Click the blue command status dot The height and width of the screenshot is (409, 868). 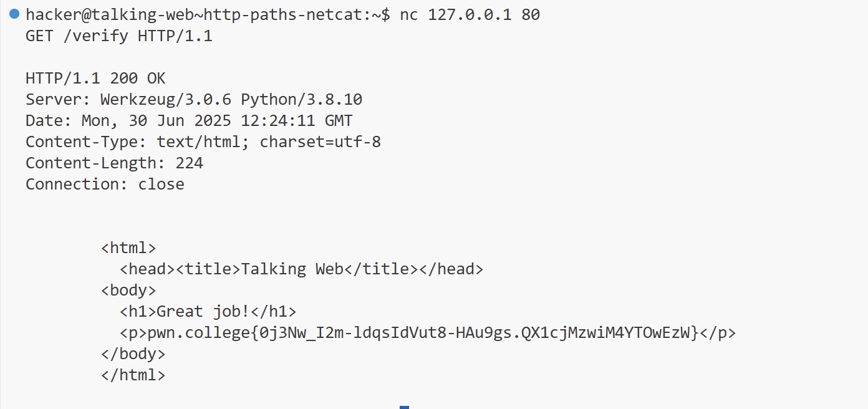(14, 14)
